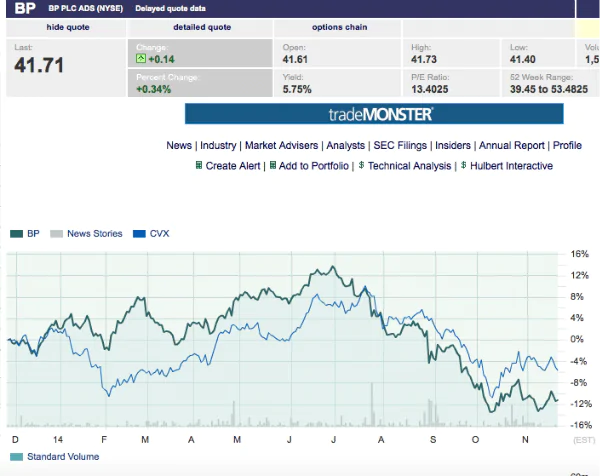Click the tradeMONSTER banner ad
Viewport: 600px width, 476px height.
point(374,114)
